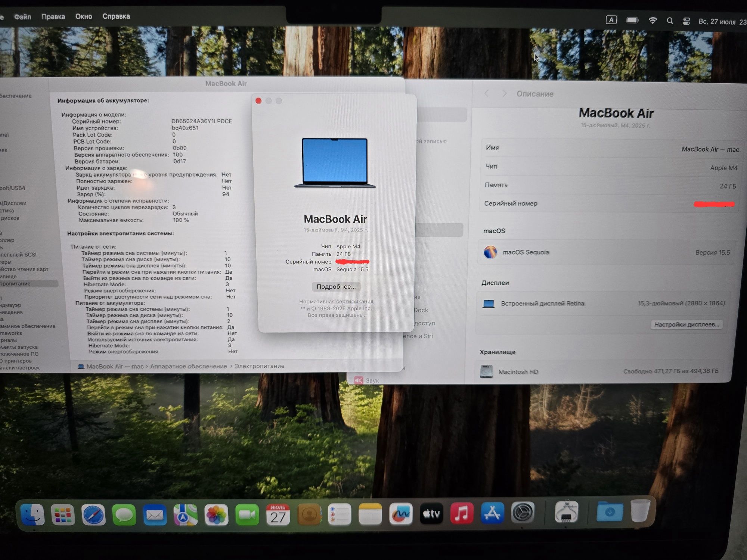Open the Справка menu
This screenshot has width=747, height=560.
tap(116, 16)
